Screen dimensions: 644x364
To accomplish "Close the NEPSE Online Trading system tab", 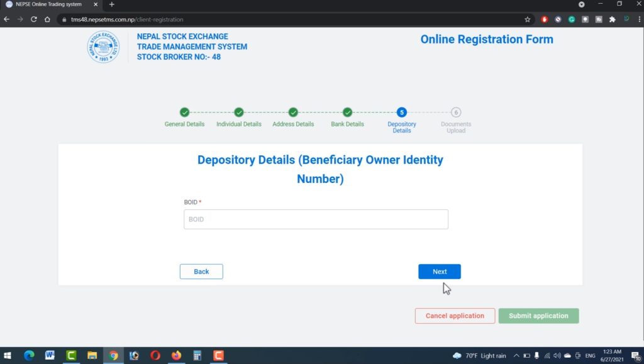I will [96, 4].
